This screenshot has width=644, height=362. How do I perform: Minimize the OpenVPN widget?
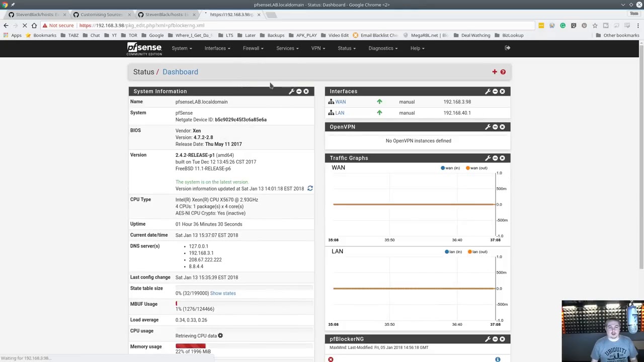click(495, 127)
